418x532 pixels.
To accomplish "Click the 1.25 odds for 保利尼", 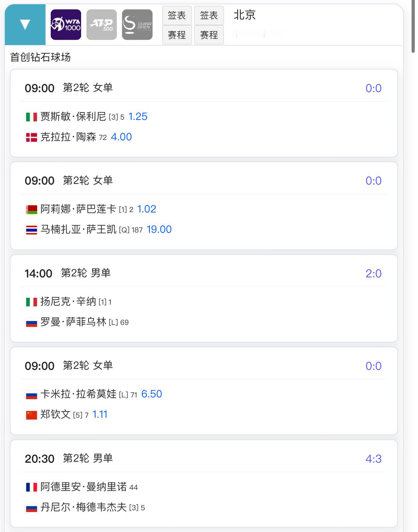I will pos(138,117).
